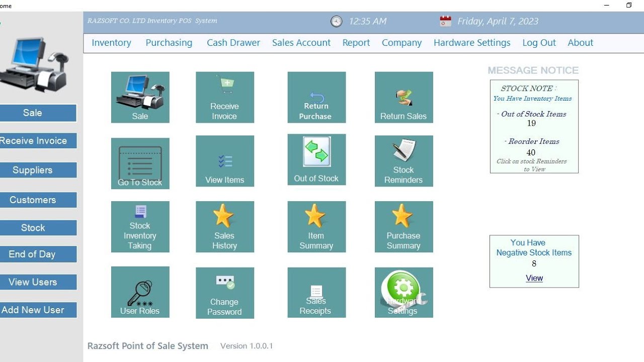Image resolution: width=644 pixels, height=362 pixels.
Task: Click the Stock sidebar button
Action: [37, 228]
